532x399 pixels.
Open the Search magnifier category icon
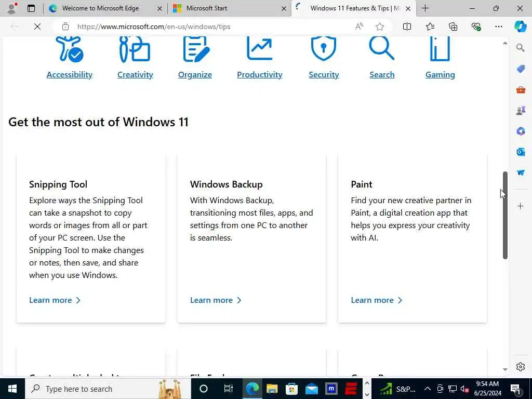[x=382, y=48]
